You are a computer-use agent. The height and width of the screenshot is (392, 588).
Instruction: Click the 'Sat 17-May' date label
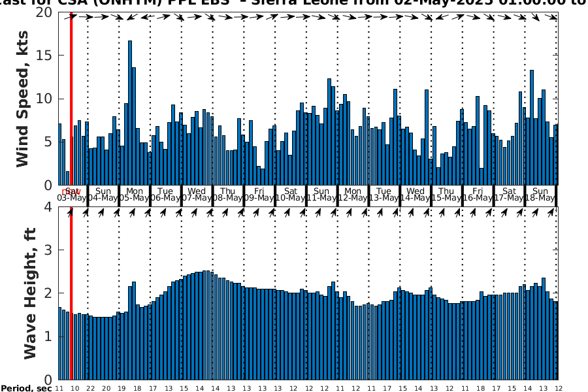[509, 194]
